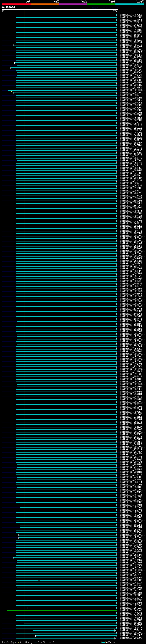The height and width of the screenshot is (644, 146).
Task: Select hit label UniRef100_P27770
Action: click(x=131, y=123)
